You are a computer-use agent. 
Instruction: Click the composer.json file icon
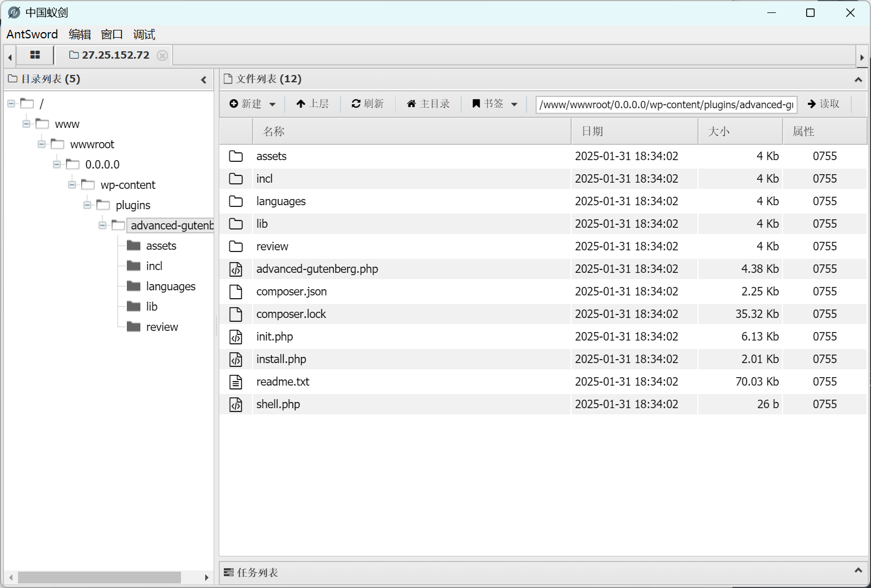[x=236, y=291]
